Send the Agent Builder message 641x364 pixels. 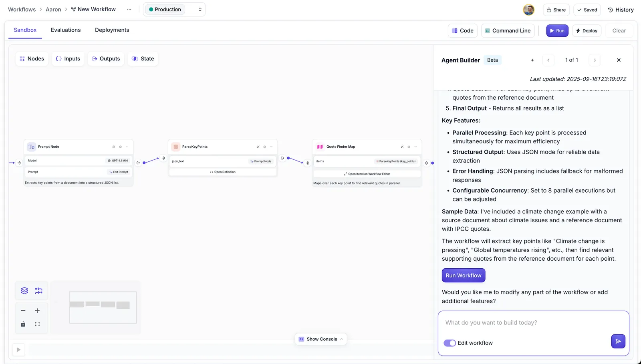pos(618,341)
